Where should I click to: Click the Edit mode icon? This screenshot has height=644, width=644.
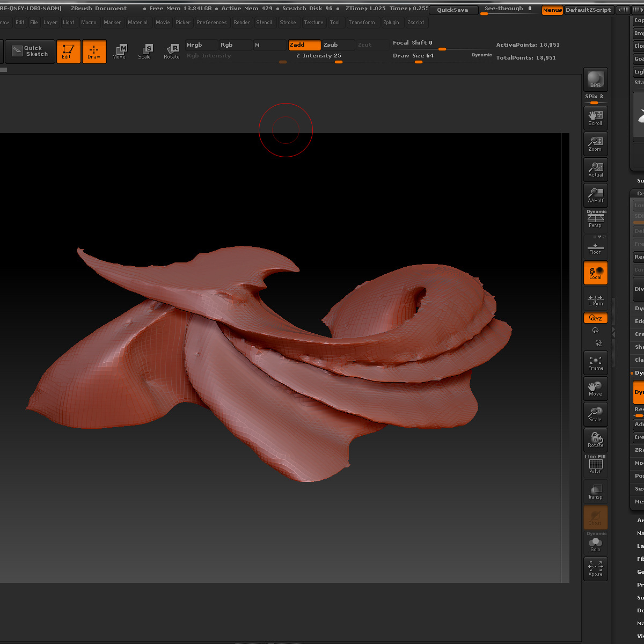point(68,52)
